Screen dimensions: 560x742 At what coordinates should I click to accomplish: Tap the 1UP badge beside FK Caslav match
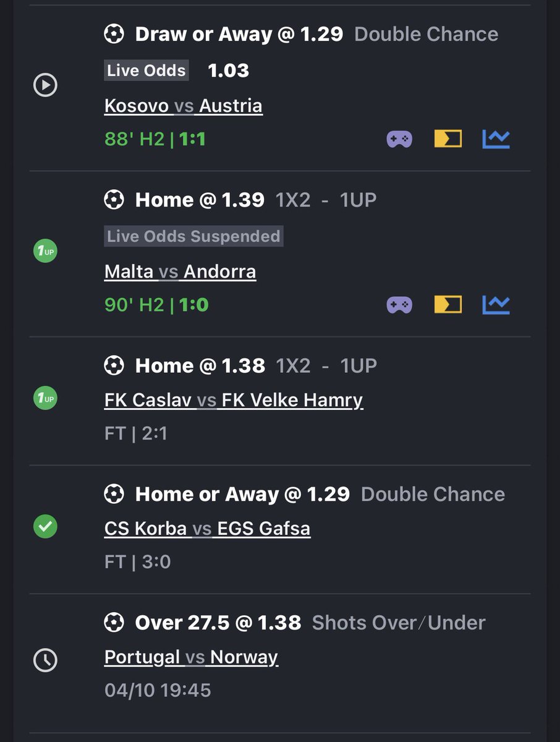[45, 399]
